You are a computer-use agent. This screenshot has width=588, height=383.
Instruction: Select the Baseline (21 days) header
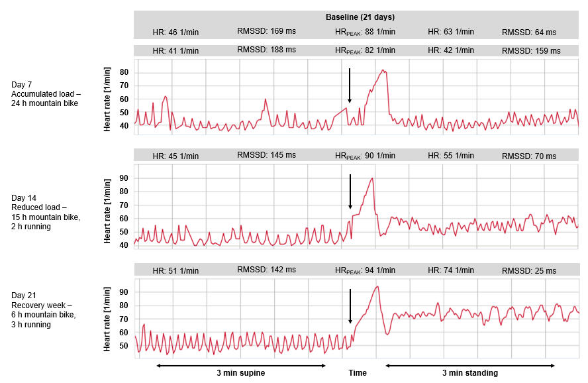point(360,17)
